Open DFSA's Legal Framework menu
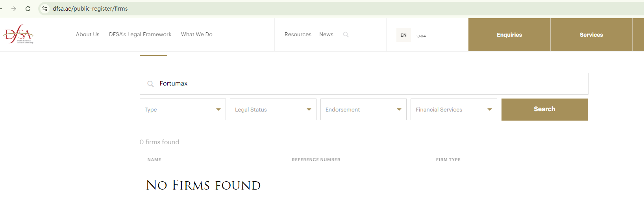This screenshot has height=214, width=644. coord(140,35)
